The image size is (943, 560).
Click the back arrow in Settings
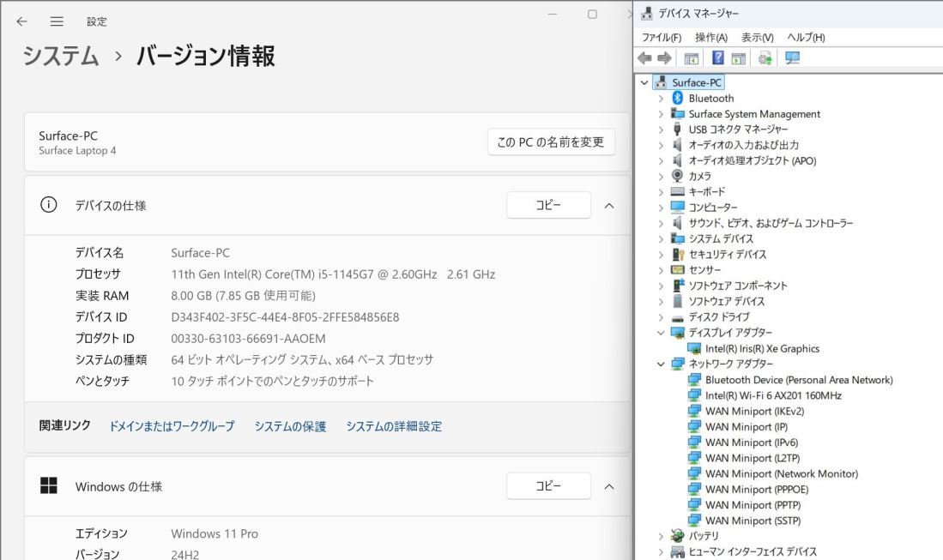pyautogui.click(x=22, y=21)
